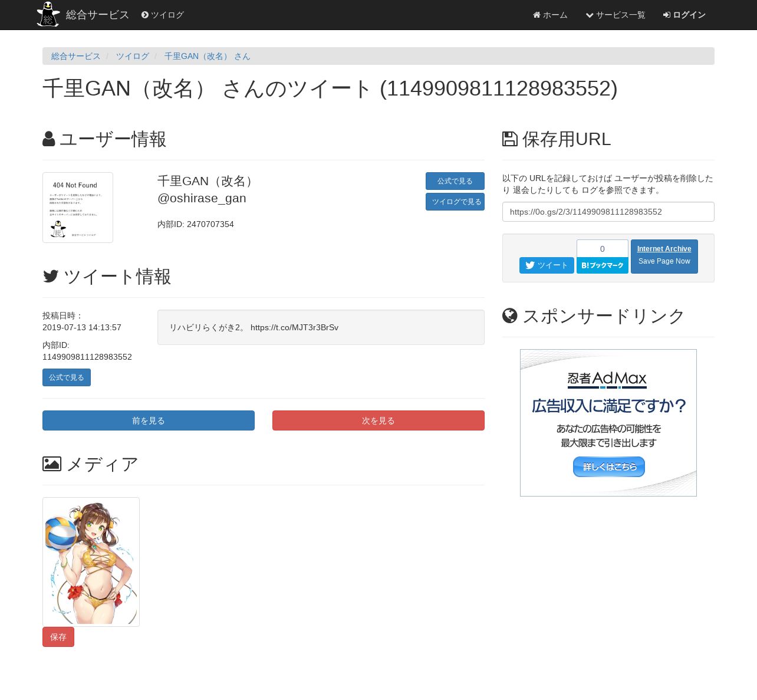Viewport: 757px width, 700px height.
Task: Click the 404 Not Found profile thumbnail
Action: pyautogui.click(x=78, y=208)
